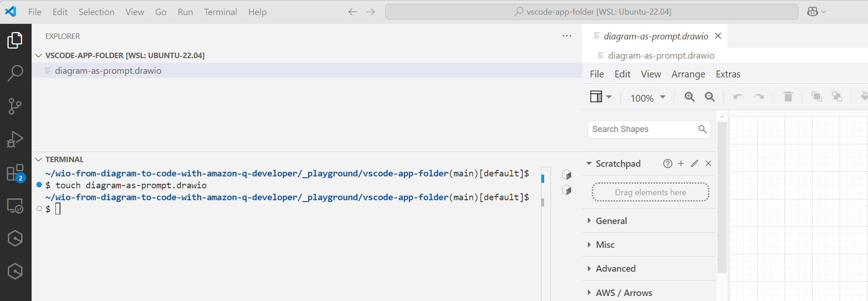The image size is (868, 301).
Task: Expand the Advanced shapes section
Action: [x=589, y=268]
